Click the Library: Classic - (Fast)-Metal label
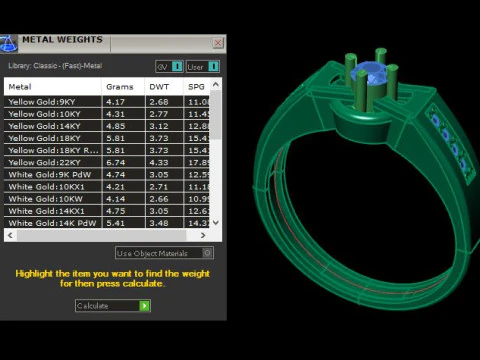The width and height of the screenshot is (480, 360). coord(55,66)
